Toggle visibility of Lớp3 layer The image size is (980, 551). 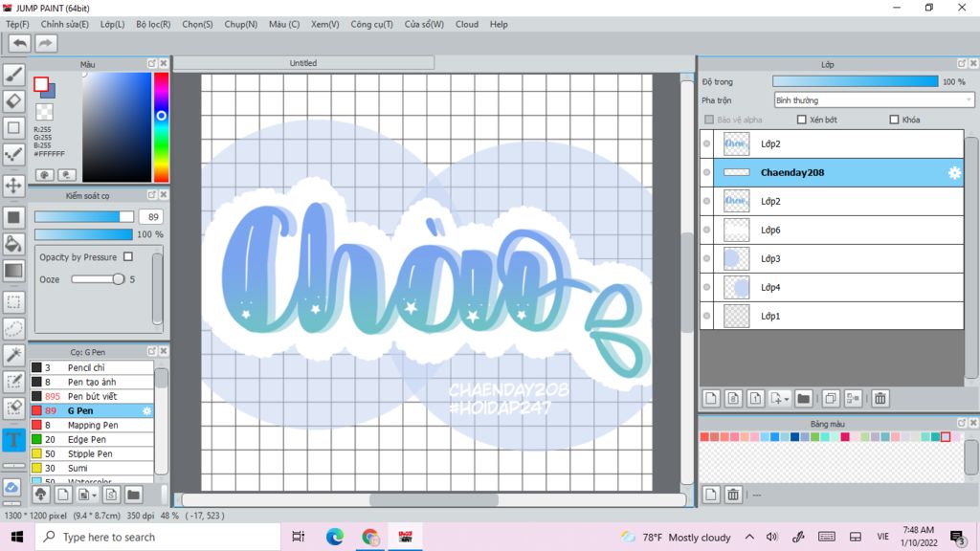(x=707, y=258)
